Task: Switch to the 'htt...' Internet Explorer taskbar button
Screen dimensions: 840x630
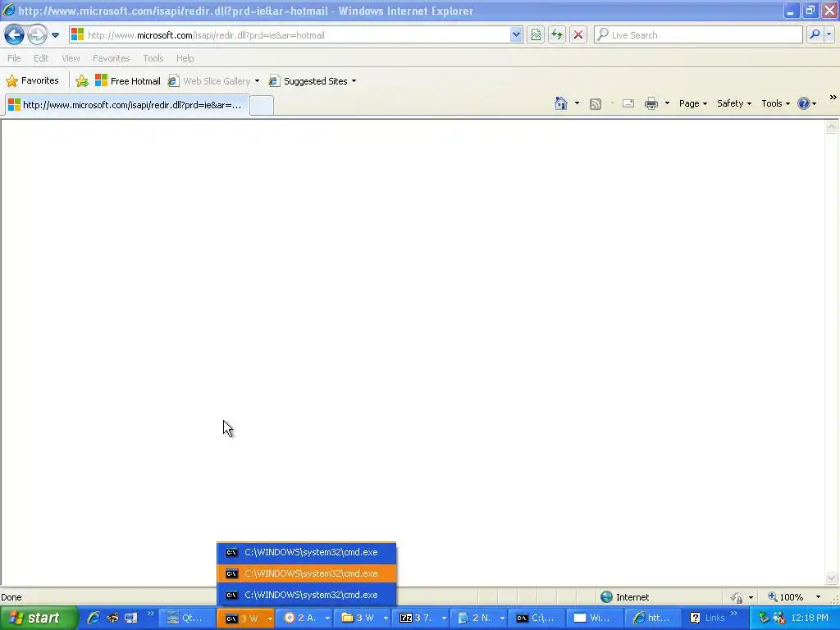Action: coord(652,618)
